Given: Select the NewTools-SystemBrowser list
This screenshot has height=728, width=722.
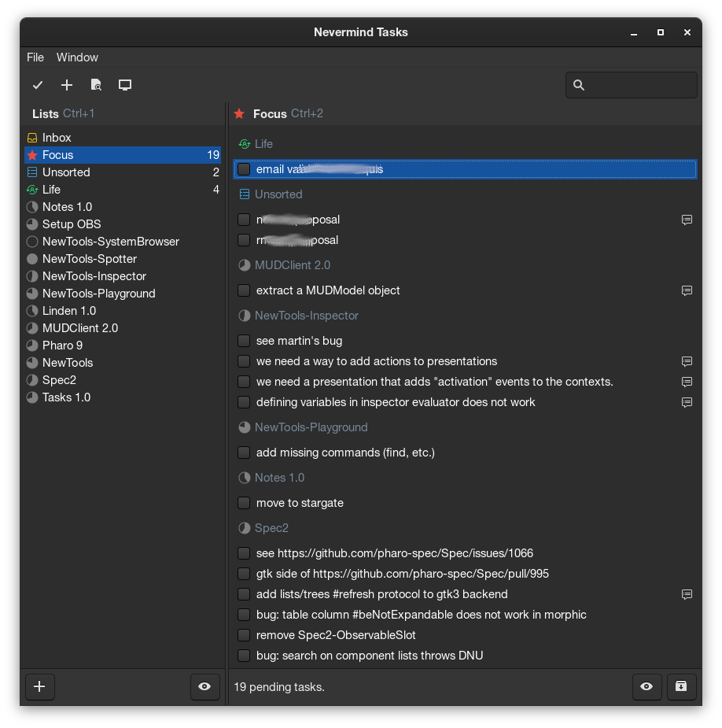Looking at the screenshot, I should pos(123,242).
